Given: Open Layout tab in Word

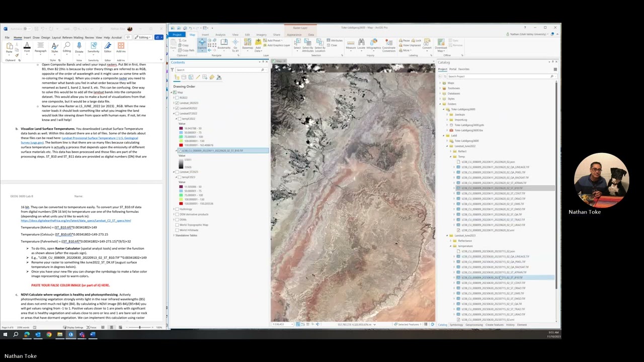Looking at the screenshot, I should pyautogui.click(x=56, y=38).
